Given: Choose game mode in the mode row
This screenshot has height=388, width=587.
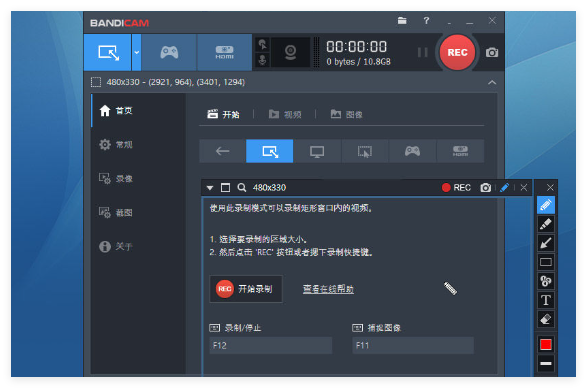Looking at the screenshot, I should (x=412, y=151).
